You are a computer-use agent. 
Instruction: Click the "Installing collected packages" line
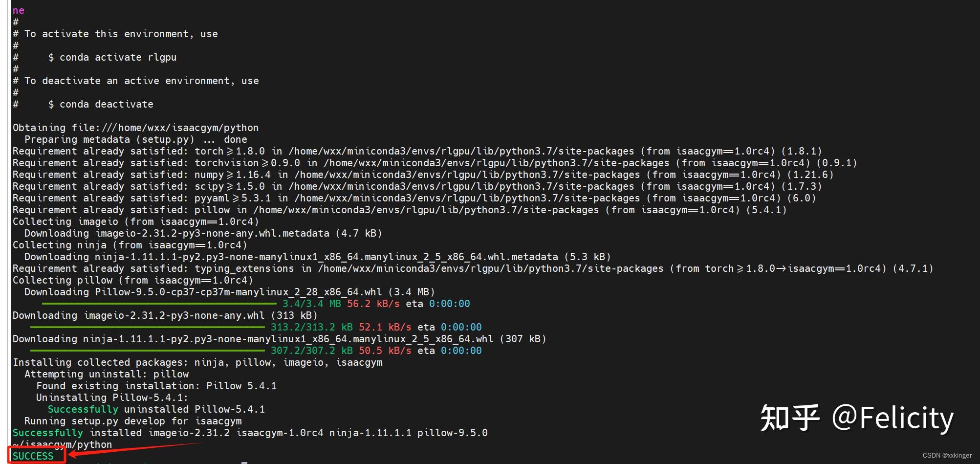[x=197, y=362]
